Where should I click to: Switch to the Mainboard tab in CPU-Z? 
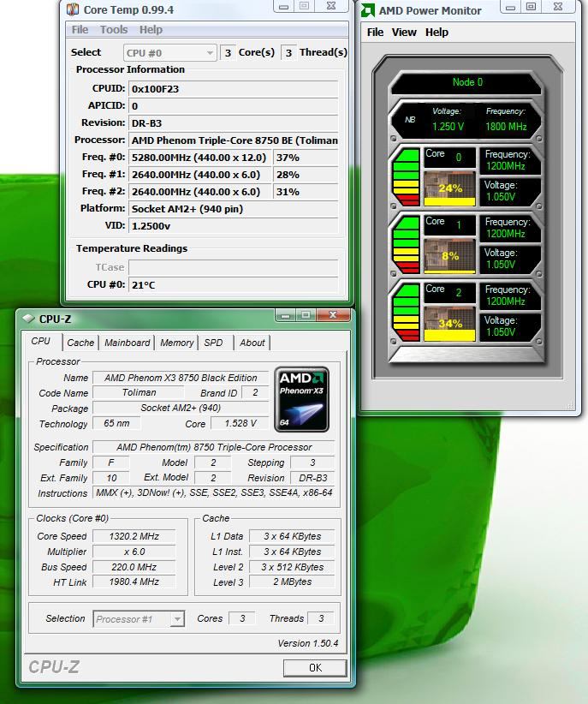(127, 343)
